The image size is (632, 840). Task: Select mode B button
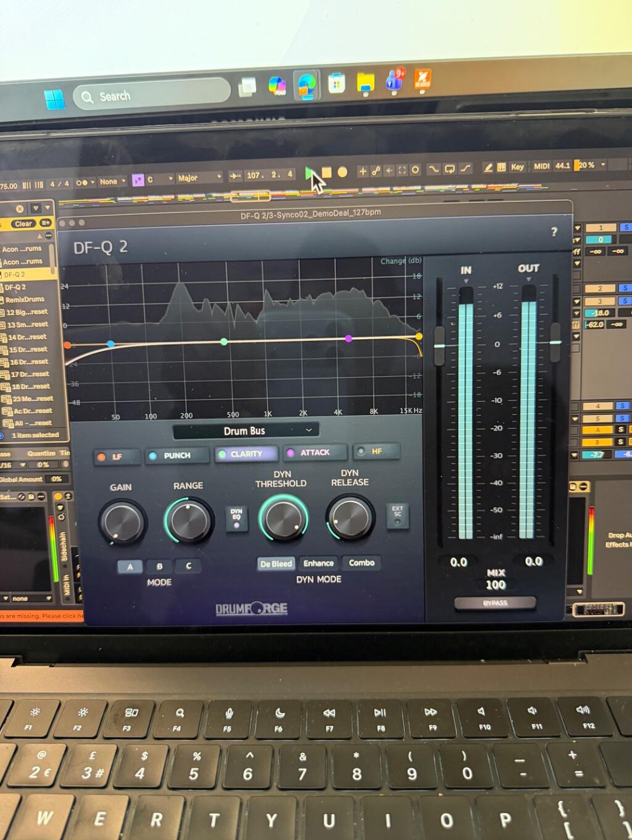coord(159,566)
